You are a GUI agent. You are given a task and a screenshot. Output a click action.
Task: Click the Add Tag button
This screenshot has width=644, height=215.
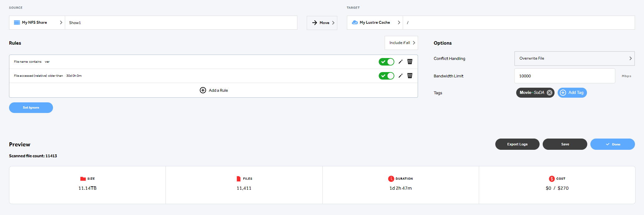tap(572, 93)
